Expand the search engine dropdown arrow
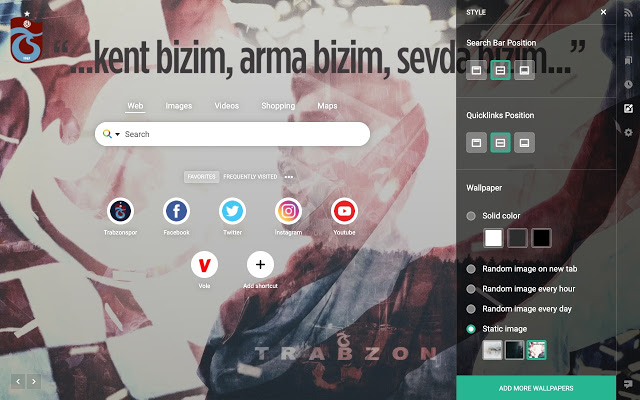 point(118,134)
